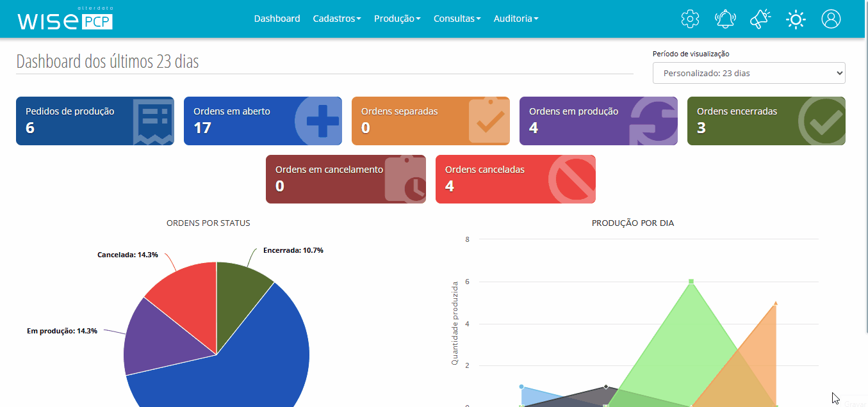Open the announcements megaphone icon
The image size is (868, 407).
coord(760,19)
